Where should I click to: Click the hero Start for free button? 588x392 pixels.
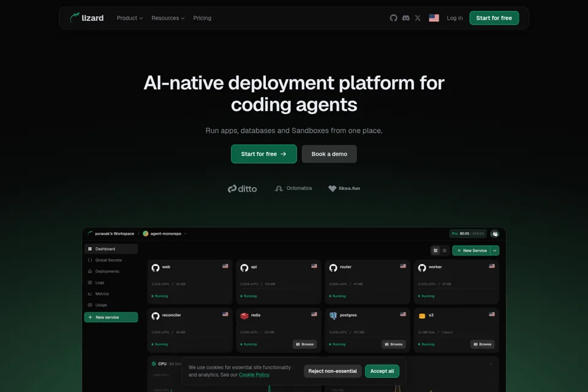(x=263, y=154)
